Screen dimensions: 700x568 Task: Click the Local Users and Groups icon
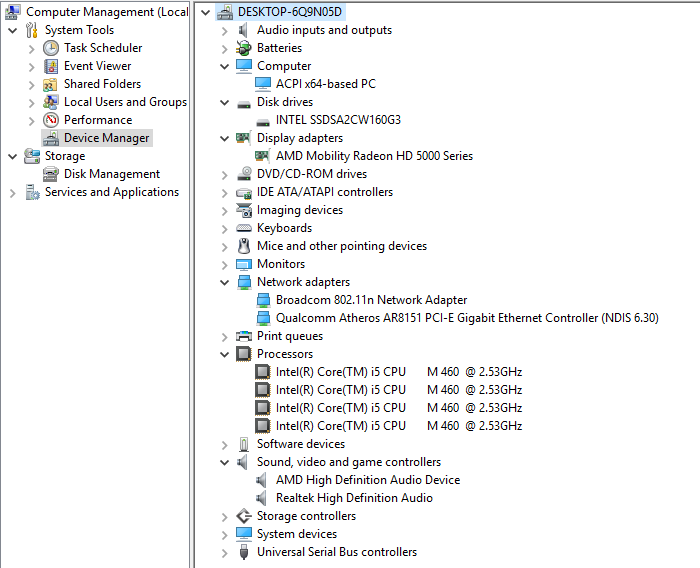coord(50,102)
